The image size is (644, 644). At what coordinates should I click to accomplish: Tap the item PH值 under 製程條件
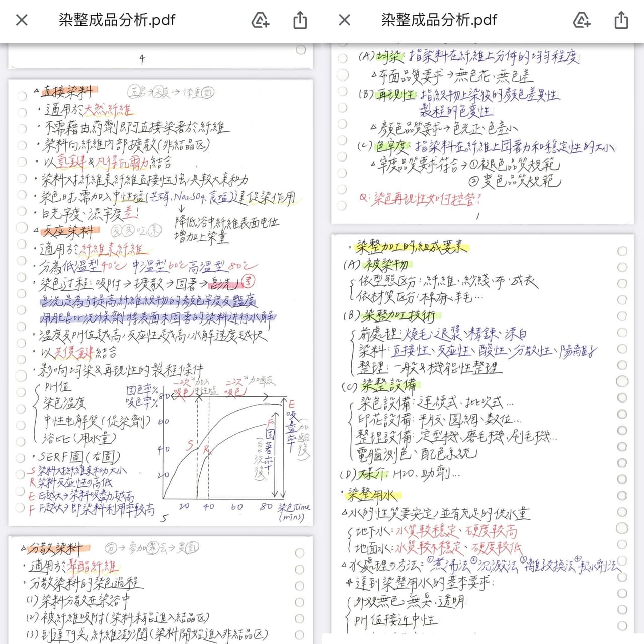click(x=57, y=388)
